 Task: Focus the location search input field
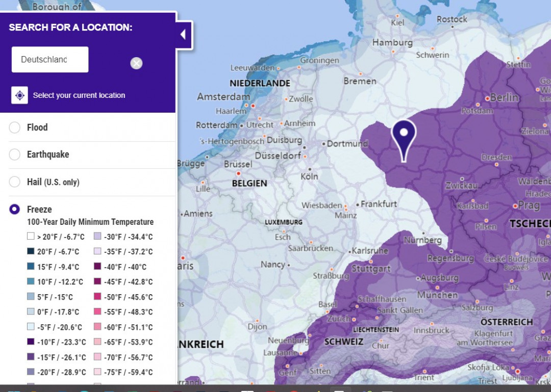click(50, 59)
